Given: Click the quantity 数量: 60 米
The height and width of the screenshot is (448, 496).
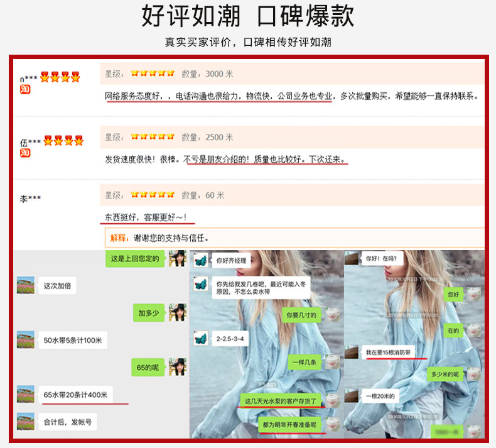Looking at the screenshot, I should point(203,195).
